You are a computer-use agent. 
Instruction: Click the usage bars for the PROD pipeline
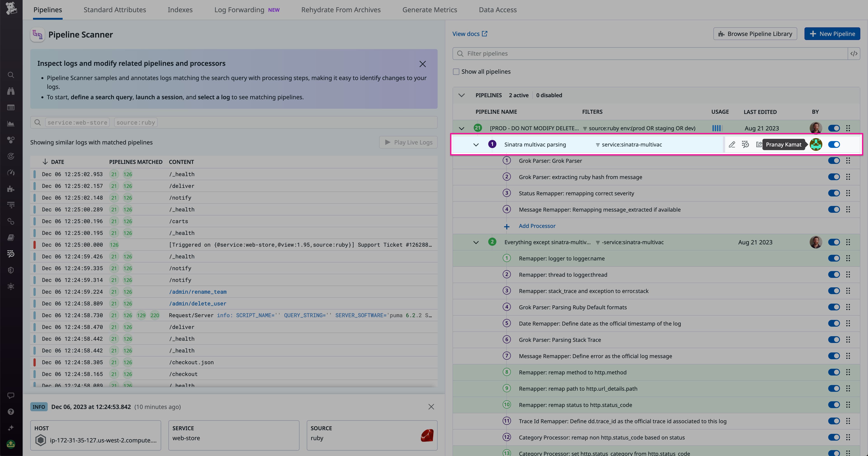click(716, 128)
